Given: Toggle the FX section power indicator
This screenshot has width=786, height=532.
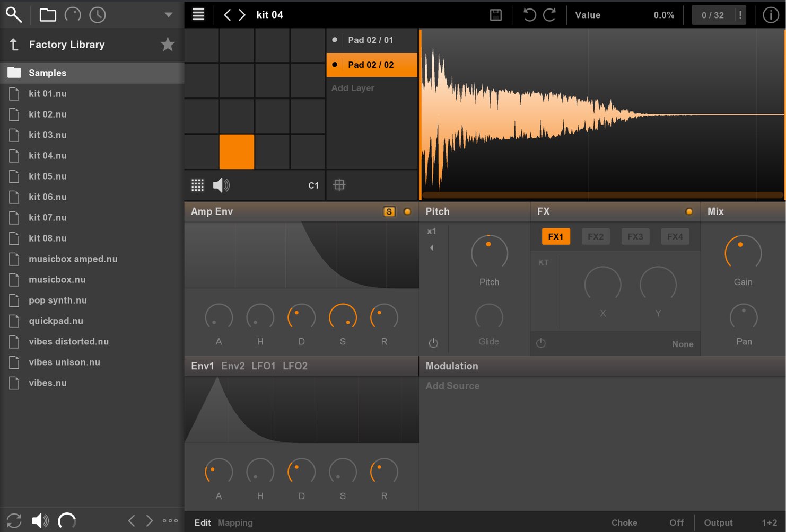Looking at the screenshot, I should coord(689,211).
